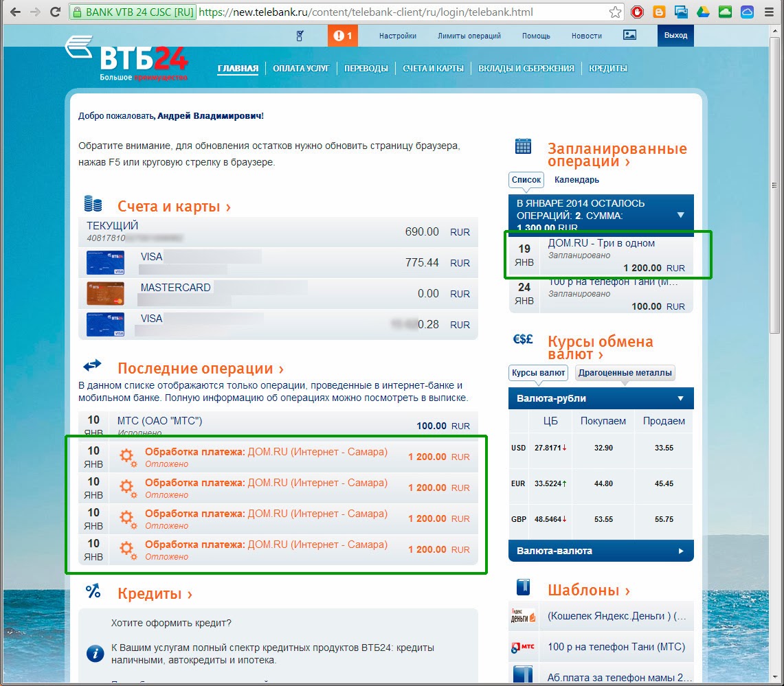This screenshot has height=686, width=784.
Task: Open the ОПЛАТА УСЛУГ menu
Action: pos(301,69)
